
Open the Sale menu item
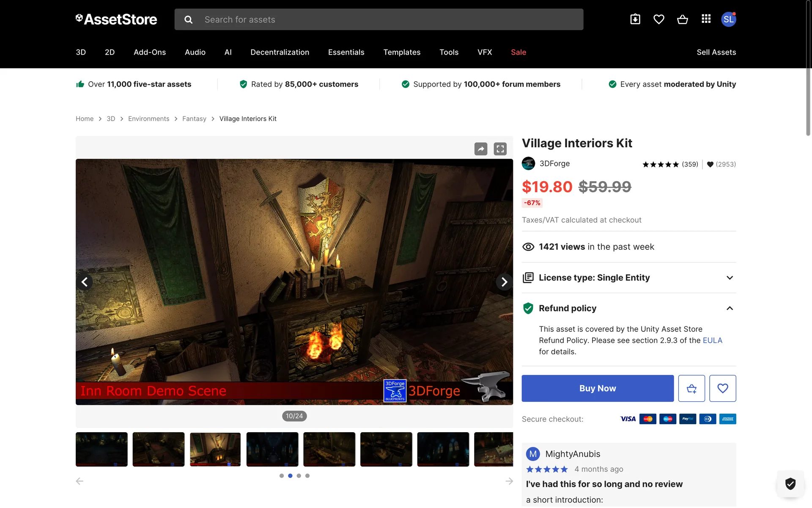[518, 52]
